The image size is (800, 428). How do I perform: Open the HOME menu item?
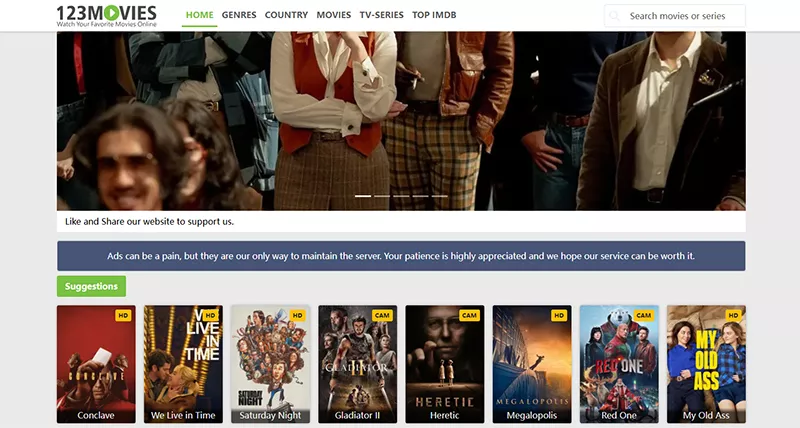199,15
